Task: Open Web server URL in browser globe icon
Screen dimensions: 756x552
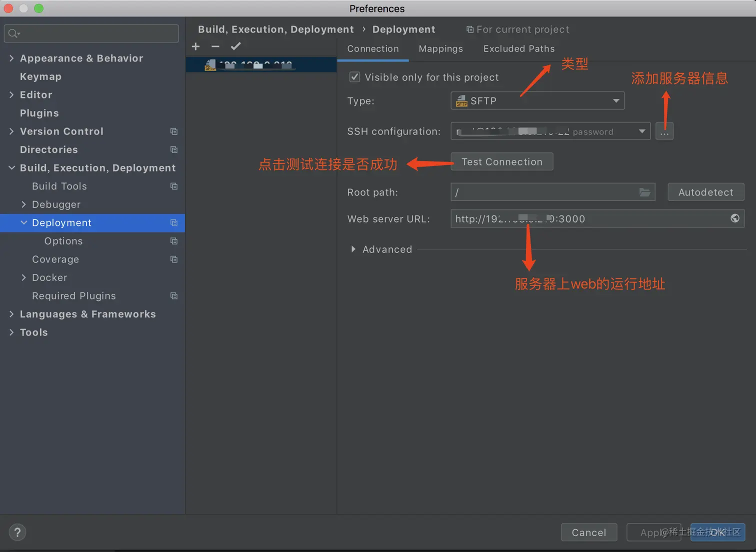Action: 735,218
